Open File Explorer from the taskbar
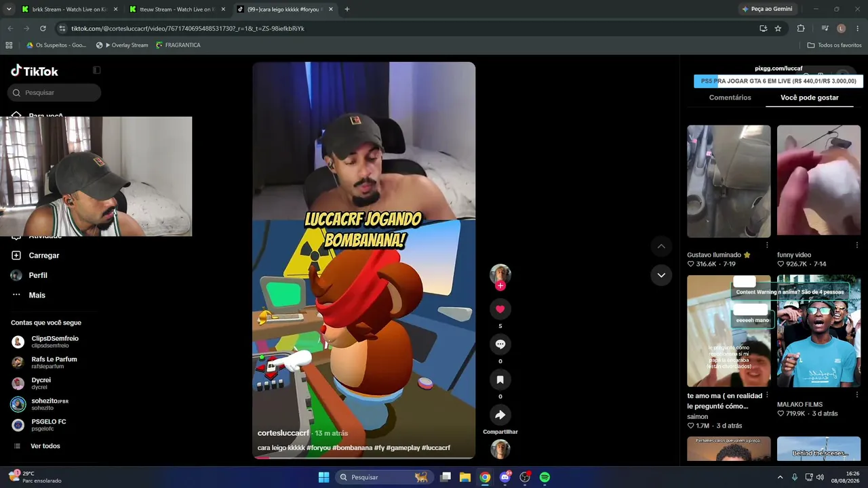Image resolution: width=868 pixels, height=488 pixels. click(465, 477)
